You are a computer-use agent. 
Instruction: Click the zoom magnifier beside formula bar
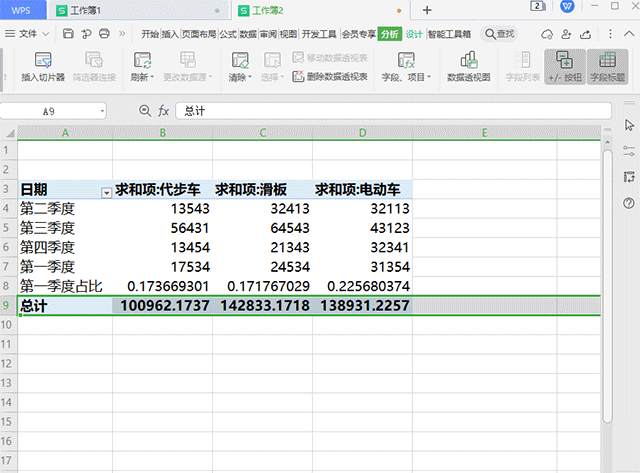(x=145, y=111)
